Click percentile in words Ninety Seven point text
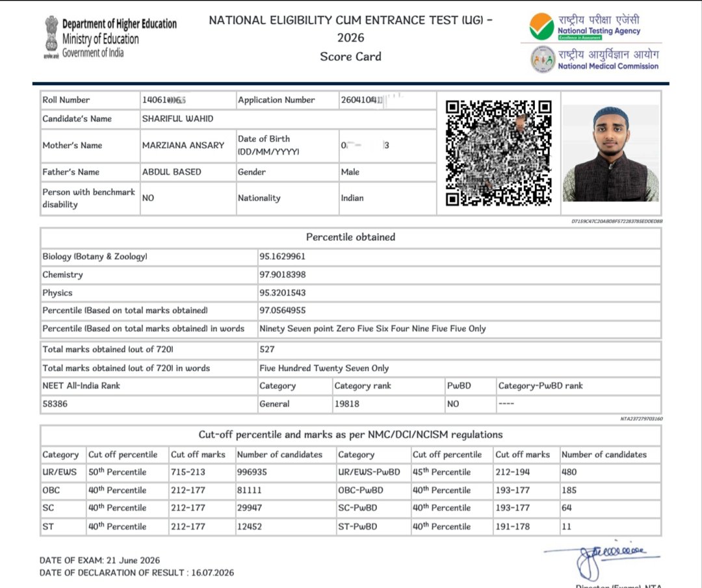This screenshot has height=588, width=702. point(372,329)
